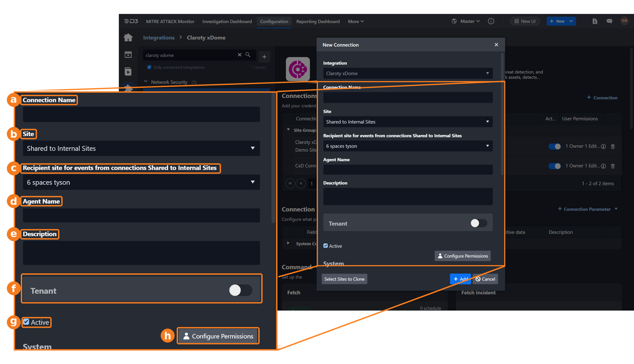The width and height of the screenshot is (634, 364).
Task: Close the New Connection dialog with X
Action: [x=496, y=45]
